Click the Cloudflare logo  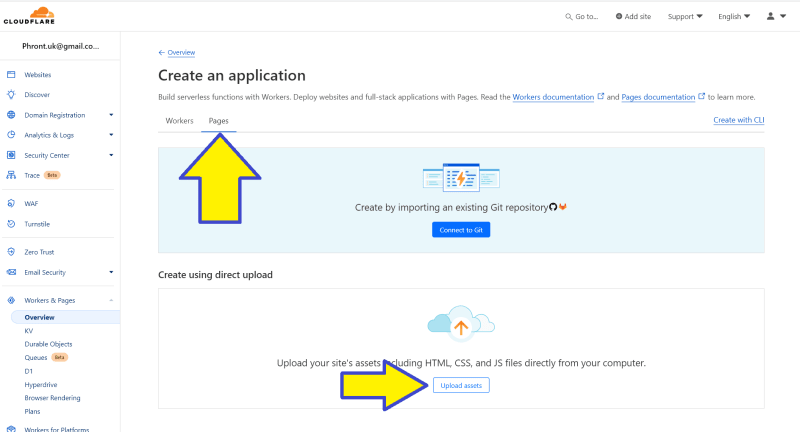tap(29, 16)
